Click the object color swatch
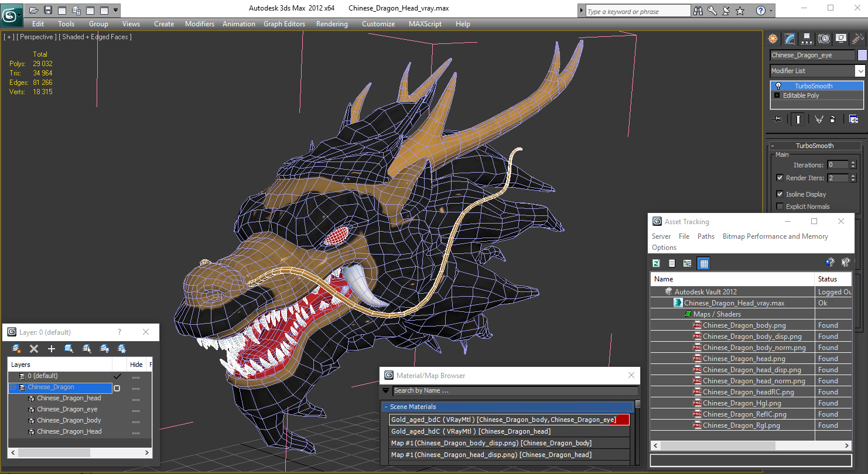The image size is (868, 474). point(862,55)
